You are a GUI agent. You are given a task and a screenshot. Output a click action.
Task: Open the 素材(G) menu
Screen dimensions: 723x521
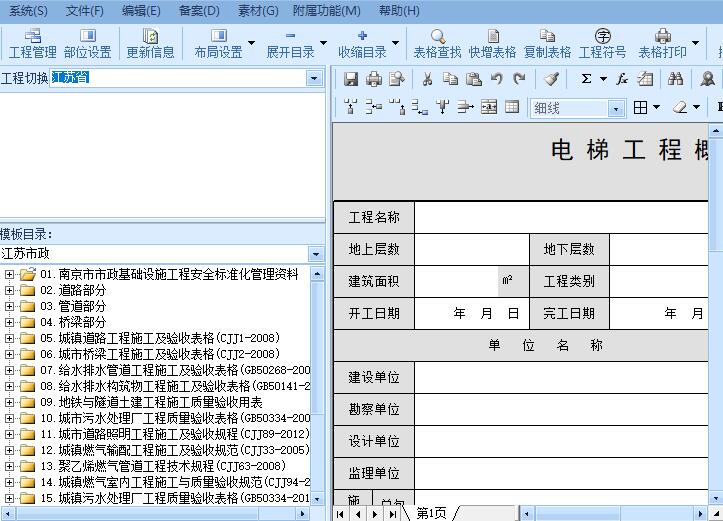pos(258,11)
